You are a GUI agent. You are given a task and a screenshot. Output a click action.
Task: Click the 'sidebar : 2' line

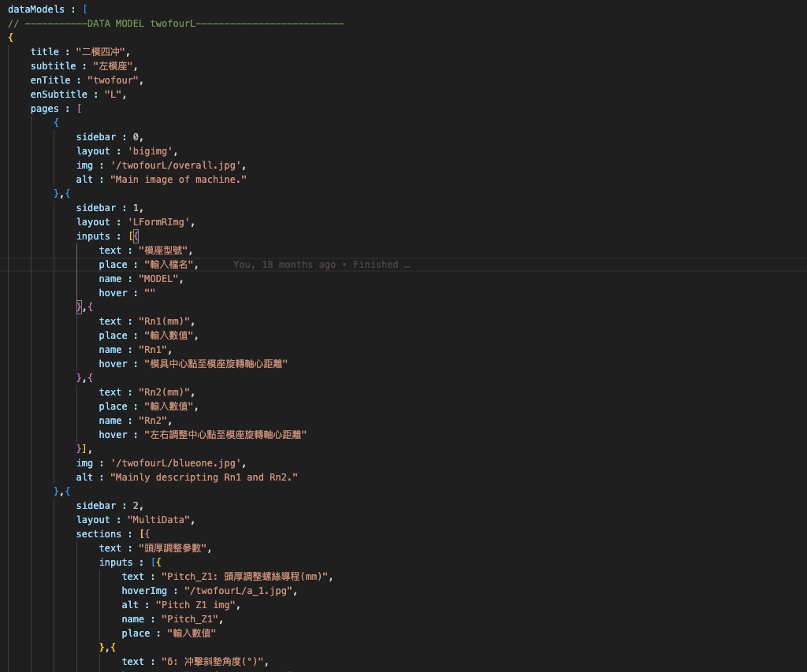pos(110,506)
